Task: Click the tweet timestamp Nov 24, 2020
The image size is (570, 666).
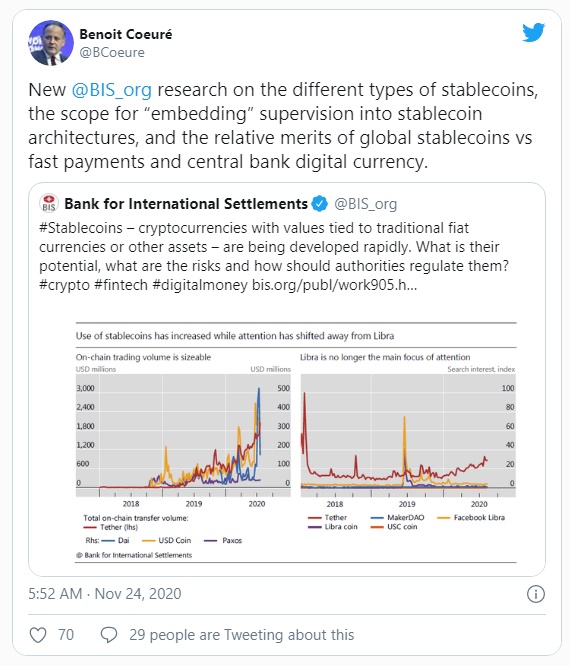Action: [x=104, y=594]
